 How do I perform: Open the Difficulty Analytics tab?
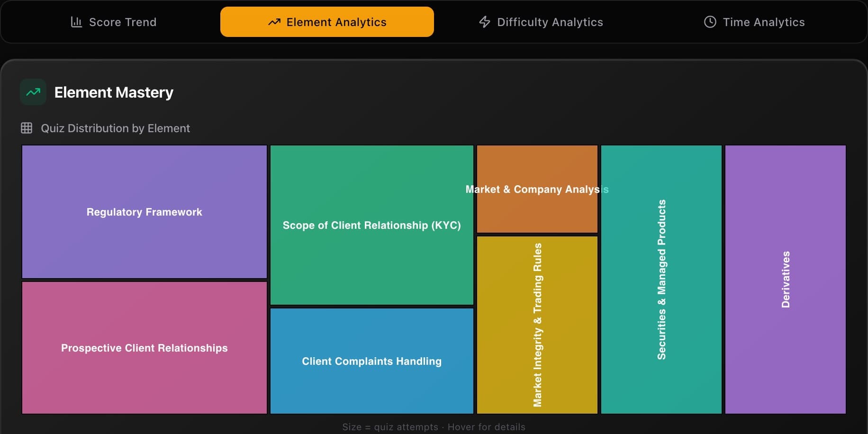(x=540, y=22)
